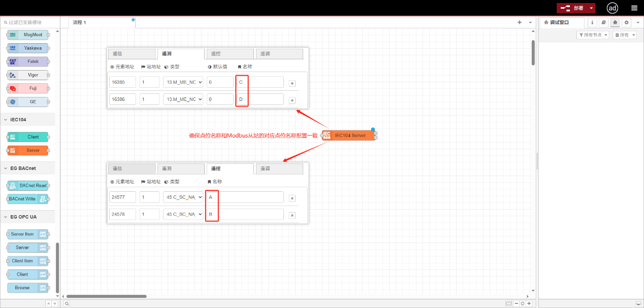This screenshot has width=644, height=308.
Task: Delete the row named C
Action: pos(292,83)
